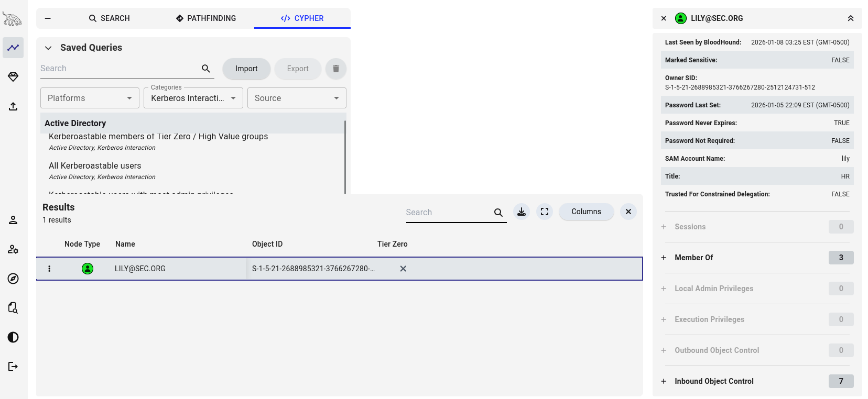Click the delete trash icon for saved queries

point(336,69)
